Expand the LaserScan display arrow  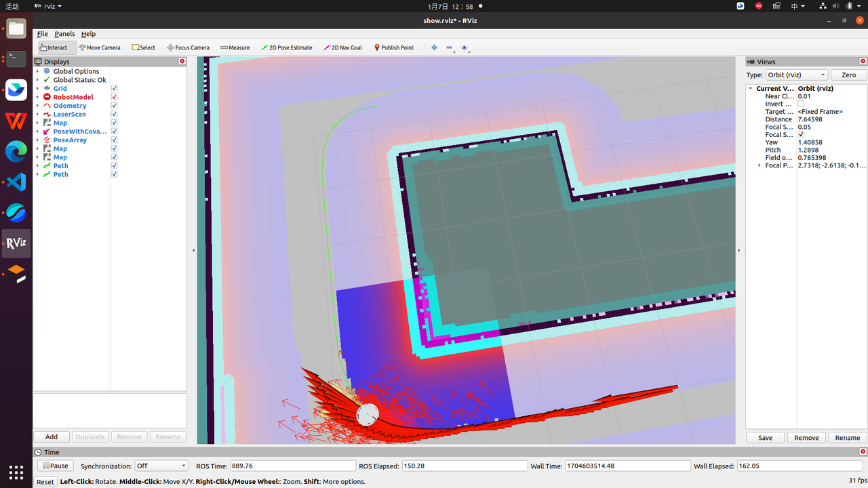[x=37, y=114]
